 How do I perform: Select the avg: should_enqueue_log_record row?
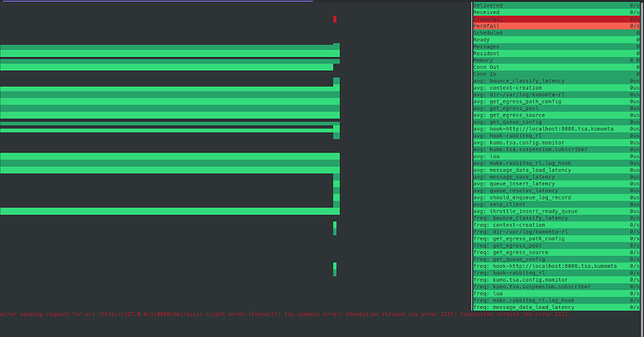click(x=556, y=197)
